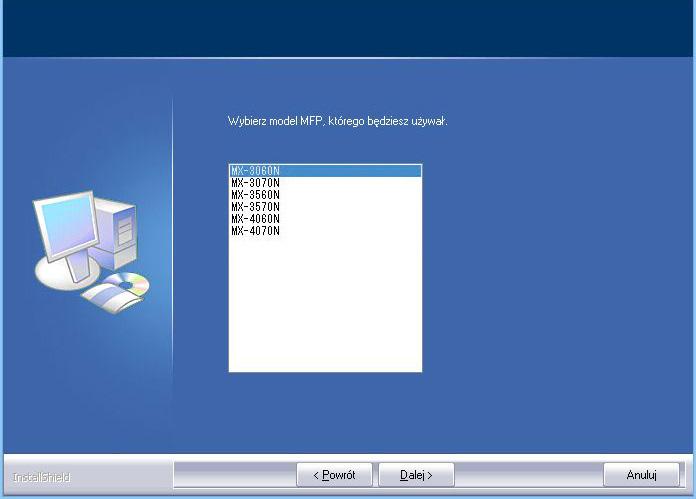Cancel setup with the Anuluj button
This screenshot has width=696, height=499.
tap(641, 475)
